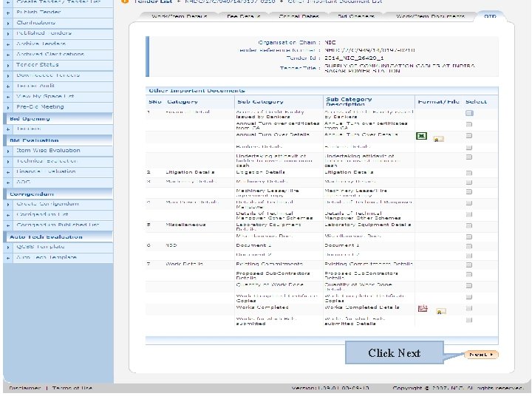Tick the Quantity of Work Done checkbox
This screenshot has width=532, height=399.
[x=469, y=286]
